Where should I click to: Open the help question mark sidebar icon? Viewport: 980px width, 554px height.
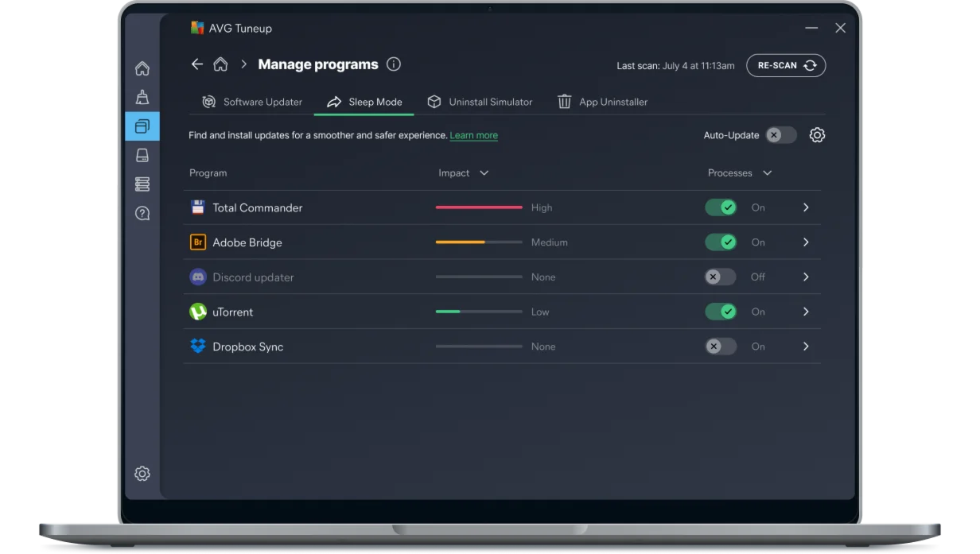pos(142,213)
